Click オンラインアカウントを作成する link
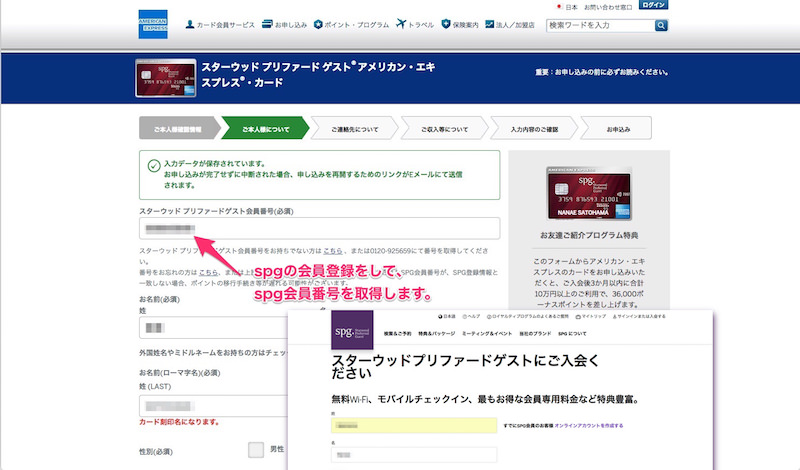 click(589, 425)
